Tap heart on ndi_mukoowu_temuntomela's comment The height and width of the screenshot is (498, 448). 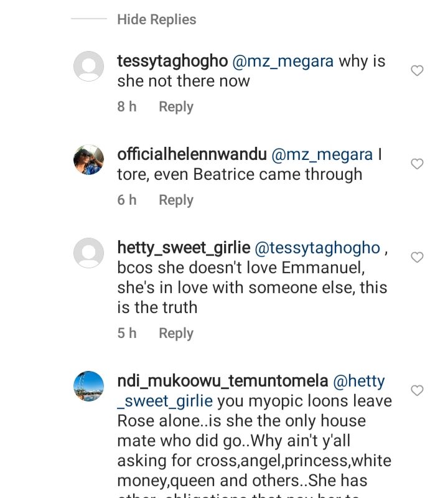coord(418,391)
